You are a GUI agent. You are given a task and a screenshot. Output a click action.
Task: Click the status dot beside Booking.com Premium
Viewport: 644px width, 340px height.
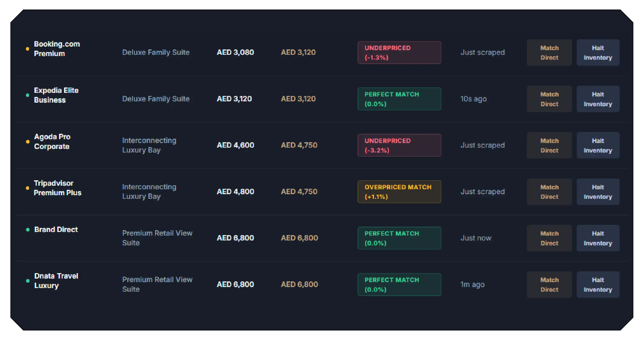27,49
